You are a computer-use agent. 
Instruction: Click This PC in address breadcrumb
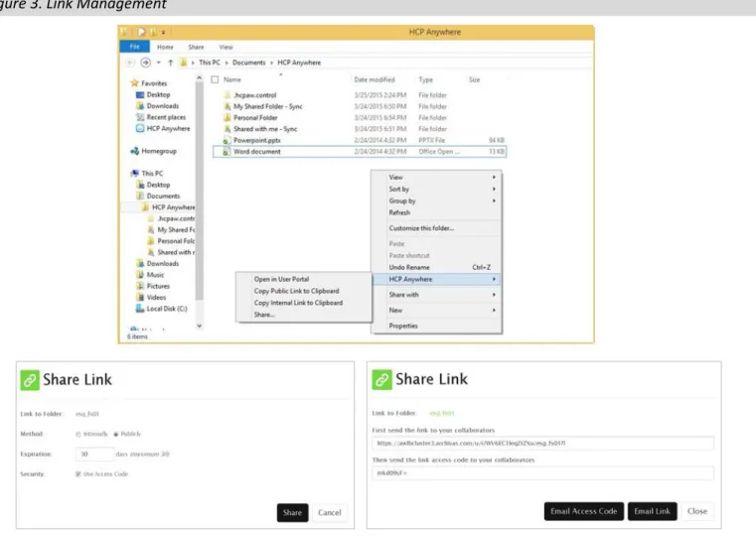coord(210,63)
